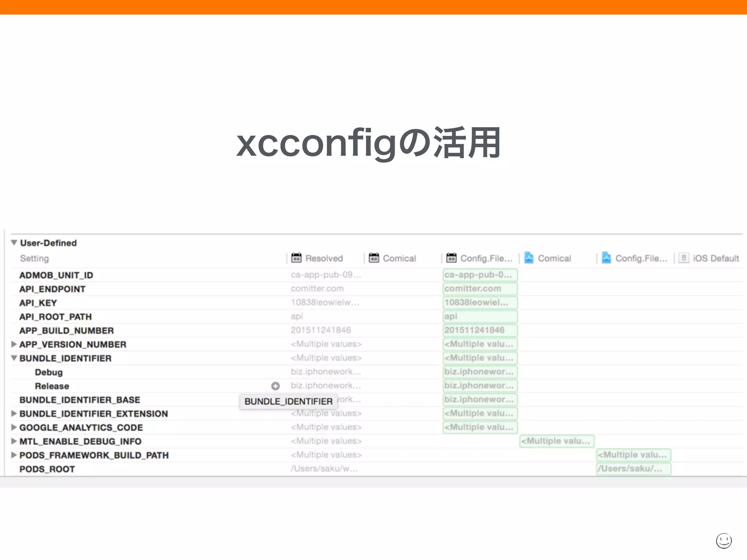The width and height of the screenshot is (747, 560).
Task: Select the APP_BUILD_NUMBER setting name
Action: 66,330
